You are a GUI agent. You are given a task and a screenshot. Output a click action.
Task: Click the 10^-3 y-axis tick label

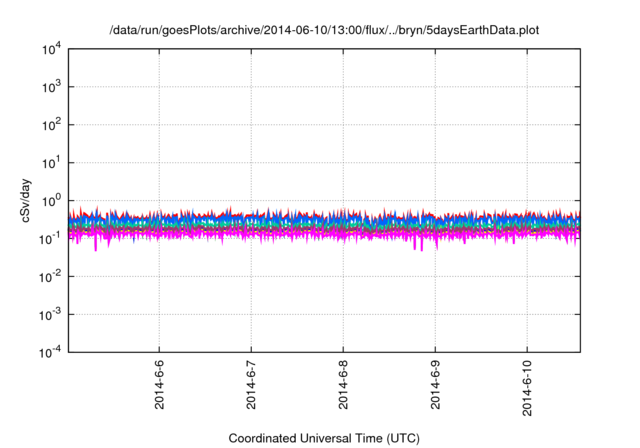(50, 315)
